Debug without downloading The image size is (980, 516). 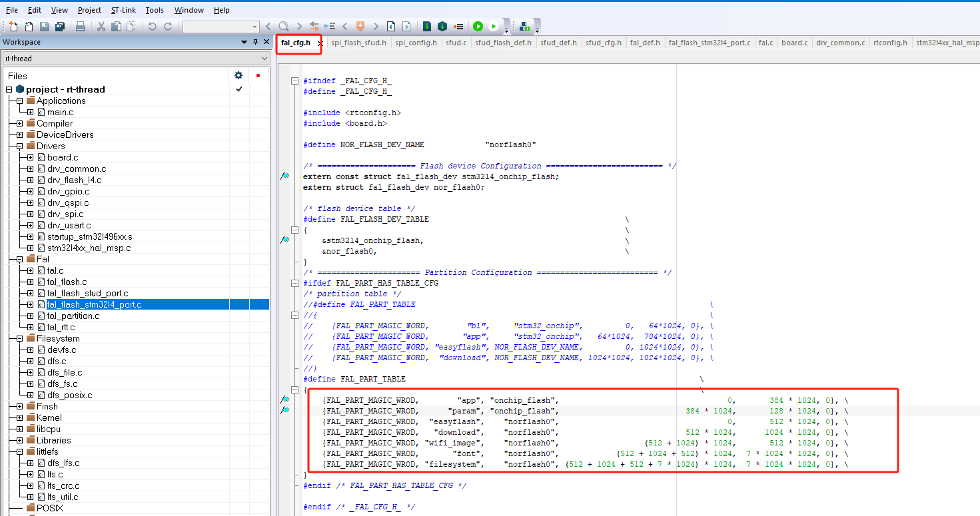click(493, 27)
